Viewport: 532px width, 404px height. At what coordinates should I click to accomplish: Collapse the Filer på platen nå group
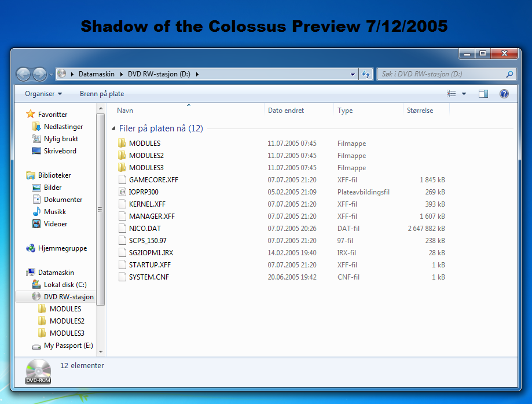point(113,128)
